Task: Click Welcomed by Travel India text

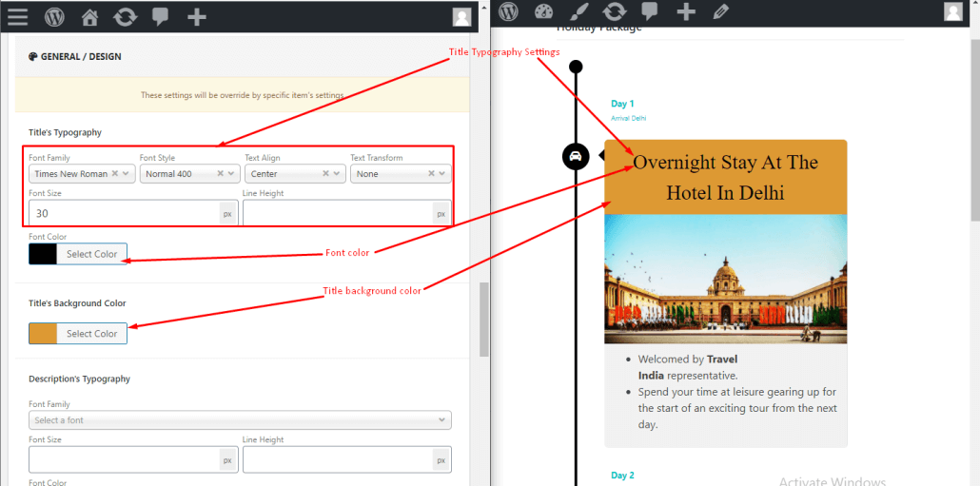Action: coord(688,367)
